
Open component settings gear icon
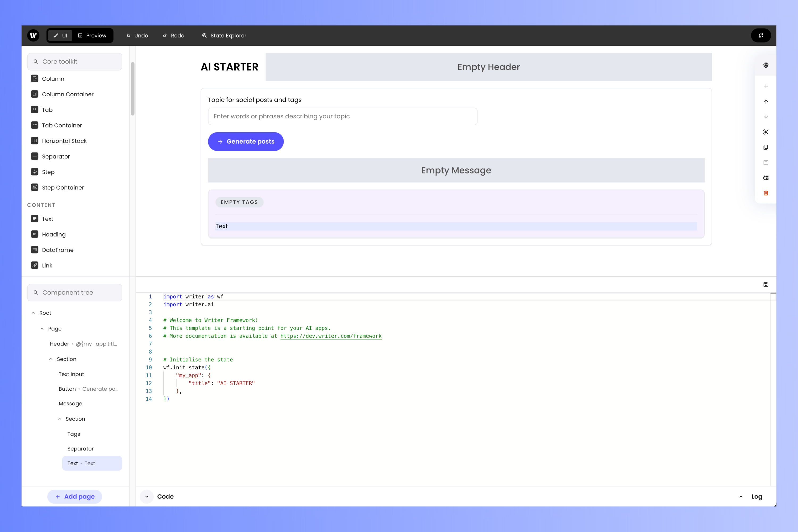(766, 65)
